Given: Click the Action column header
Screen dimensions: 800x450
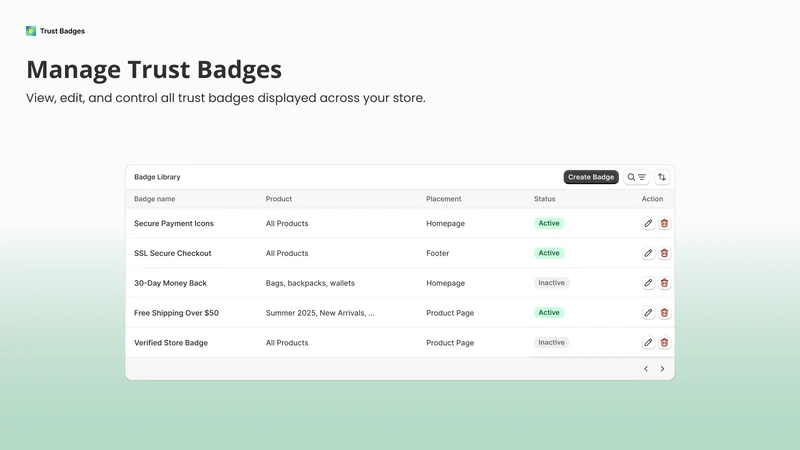Looking at the screenshot, I should pos(652,199).
